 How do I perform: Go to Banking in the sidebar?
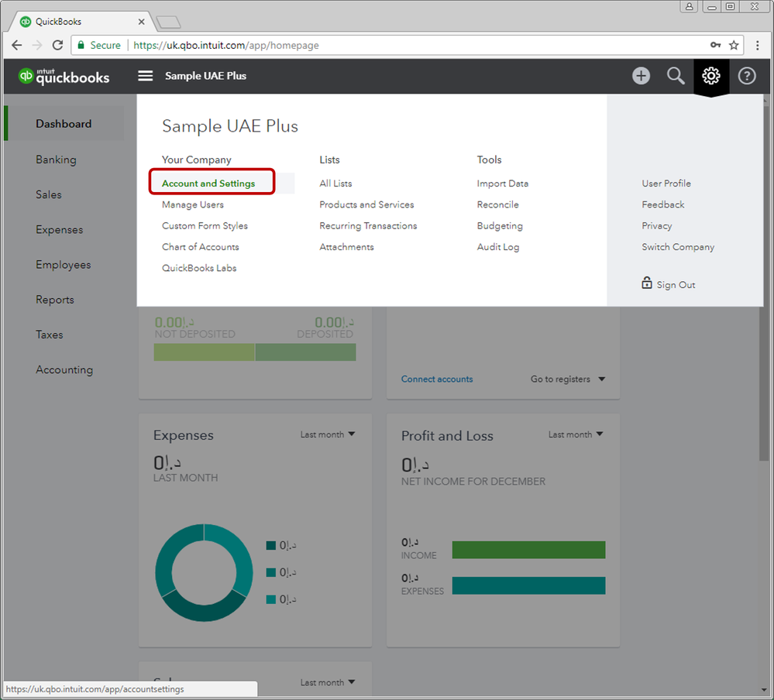[x=56, y=160]
